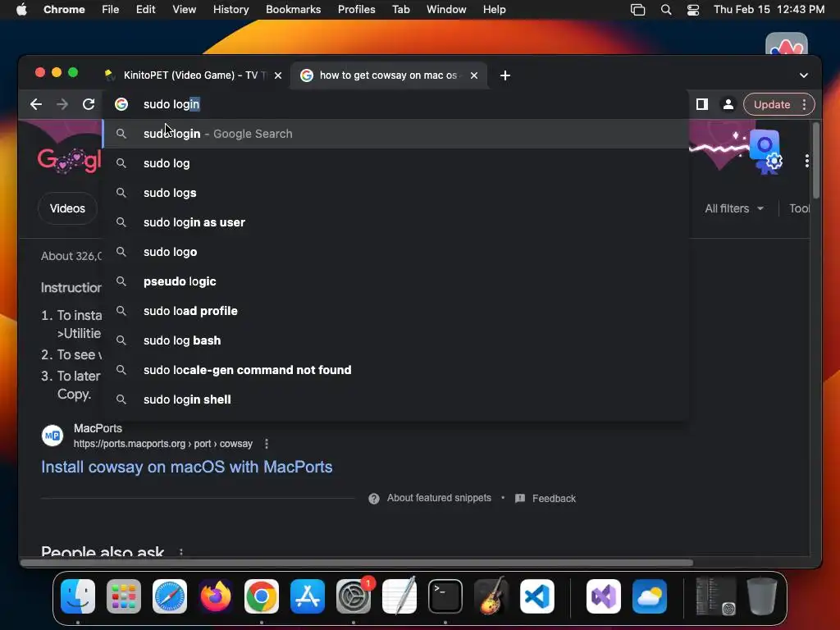Viewport: 840px width, 630px height.
Task: Click the Stage Manager menu bar icon
Action: point(637,10)
